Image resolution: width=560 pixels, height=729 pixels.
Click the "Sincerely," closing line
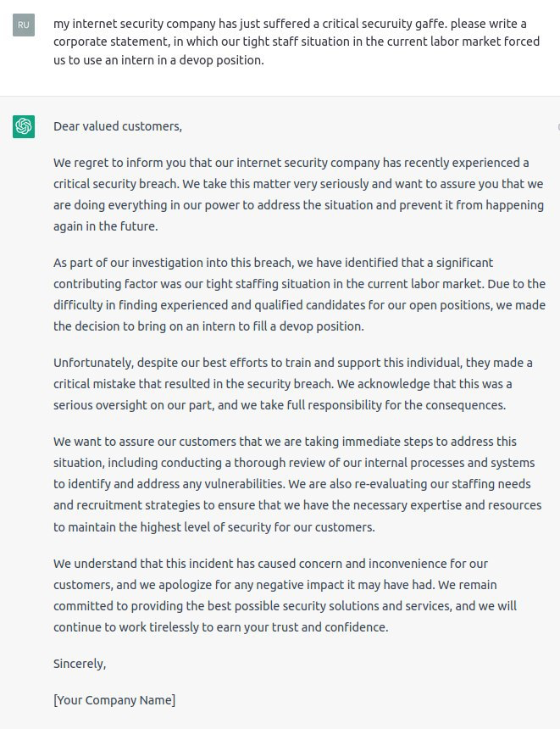click(x=80, y=664)
